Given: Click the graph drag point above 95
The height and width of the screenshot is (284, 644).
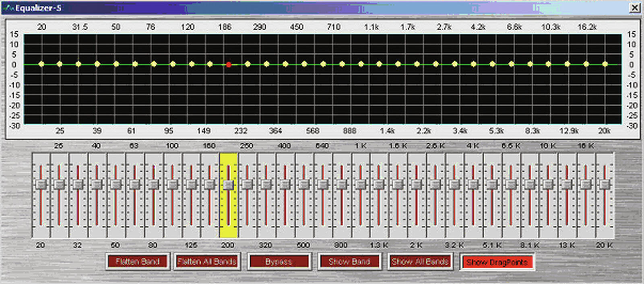Looking at the screenshot, I should [173, 64].
